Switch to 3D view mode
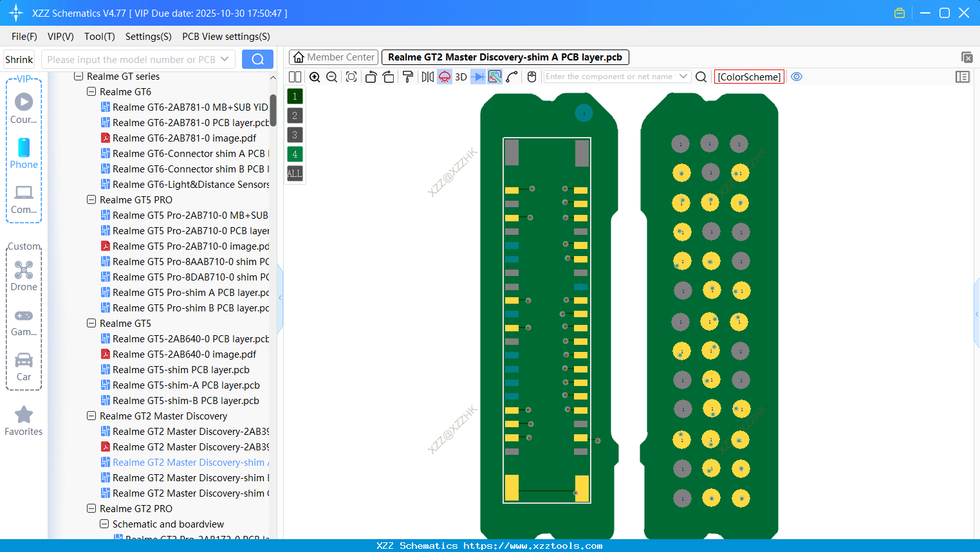Viewport: 980px width, 552px height. point(461,77)
